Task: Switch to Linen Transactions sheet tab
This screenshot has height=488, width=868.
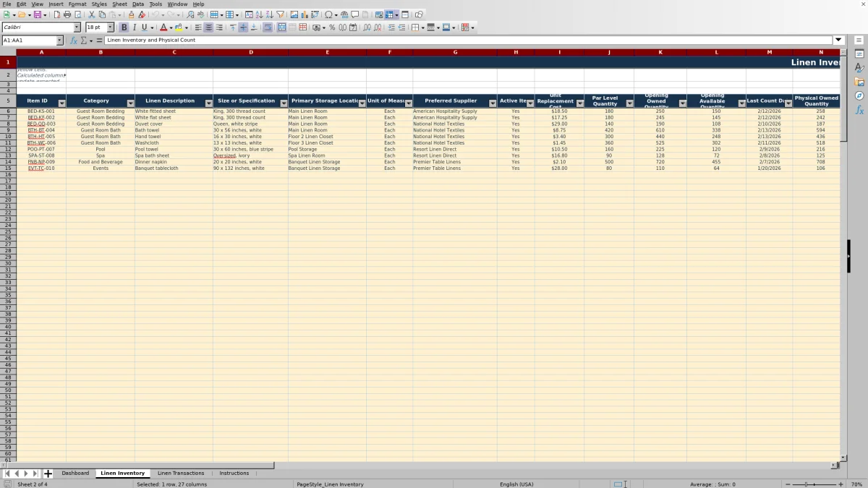Action: point(181,474)
